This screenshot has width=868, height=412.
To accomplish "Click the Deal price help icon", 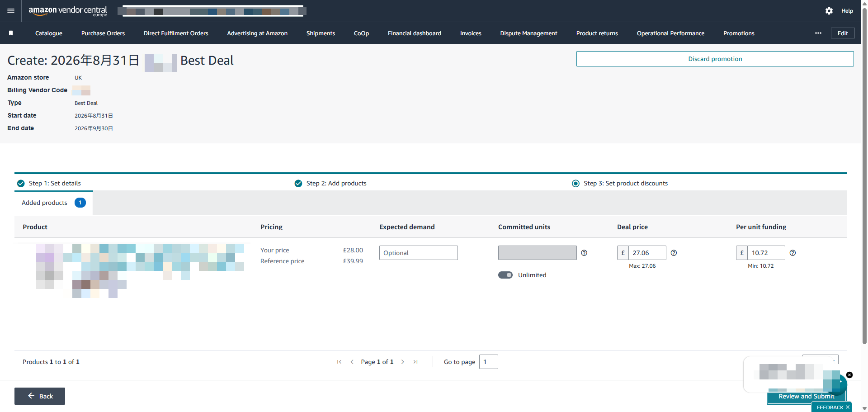I will click(674, 253).
